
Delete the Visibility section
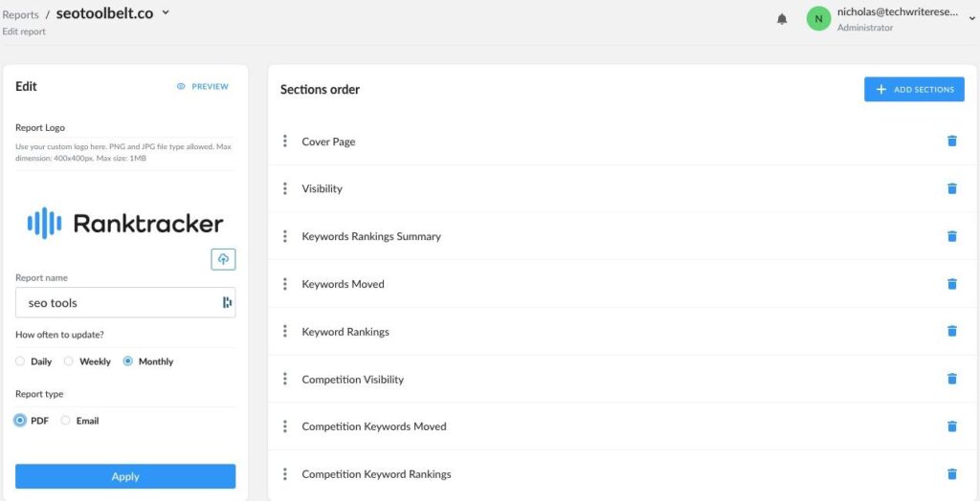[x=951, y=188]
